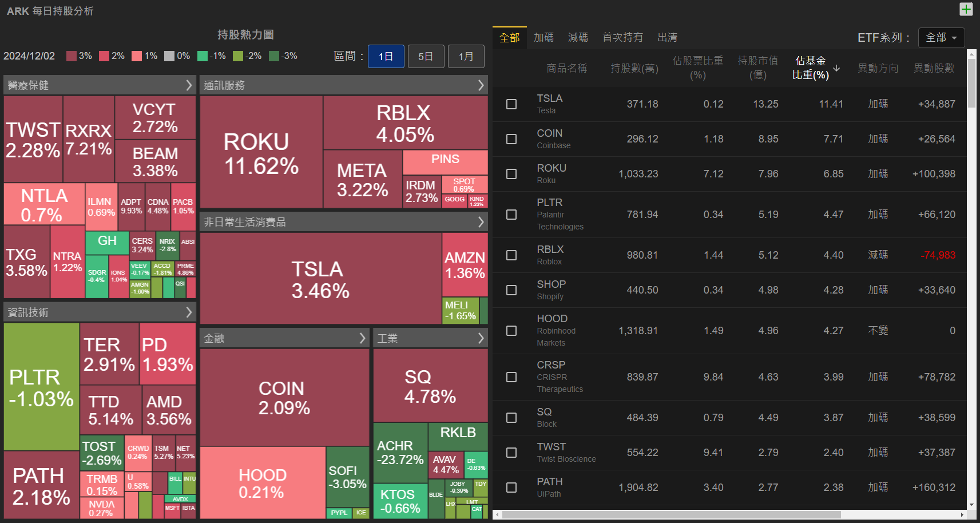Click the 2024/12/02 date label
Image resolution: width=980 pixels, height=523 pixels.
(29, 56)
